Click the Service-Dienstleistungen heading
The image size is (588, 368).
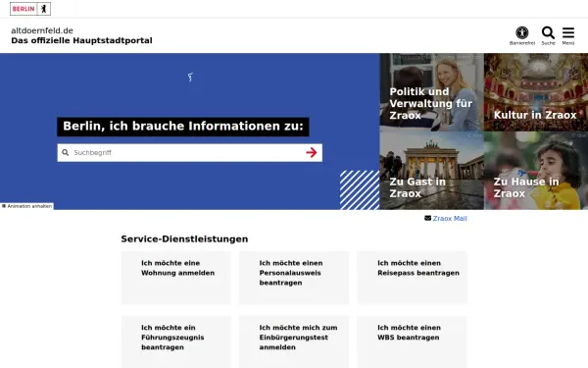tap(184, 239)
